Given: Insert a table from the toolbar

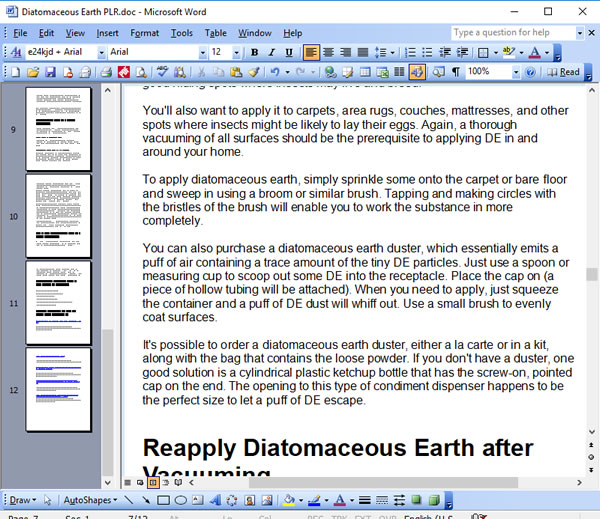Looking at the screenshot, I should (x=365, y=72).
